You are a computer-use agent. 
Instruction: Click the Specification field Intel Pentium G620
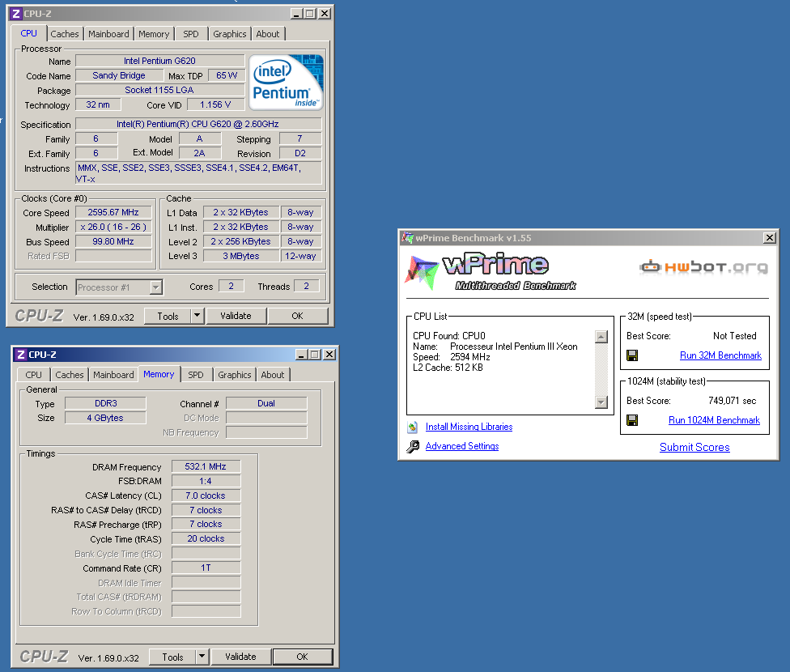tap(198, 124)
